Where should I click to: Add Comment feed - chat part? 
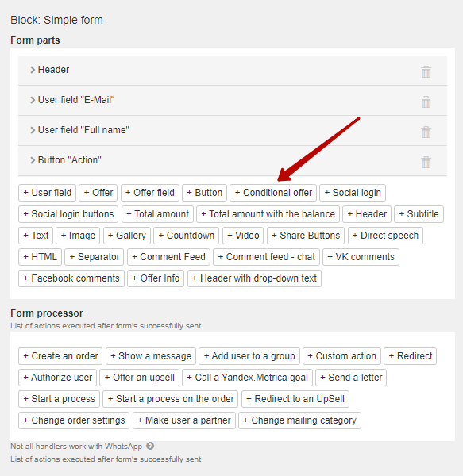coord(266,257)
